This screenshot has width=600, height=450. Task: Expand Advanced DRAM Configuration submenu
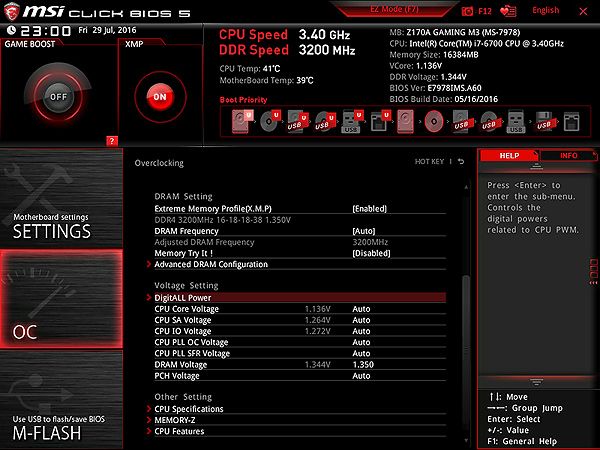click(x=211, y=264)
